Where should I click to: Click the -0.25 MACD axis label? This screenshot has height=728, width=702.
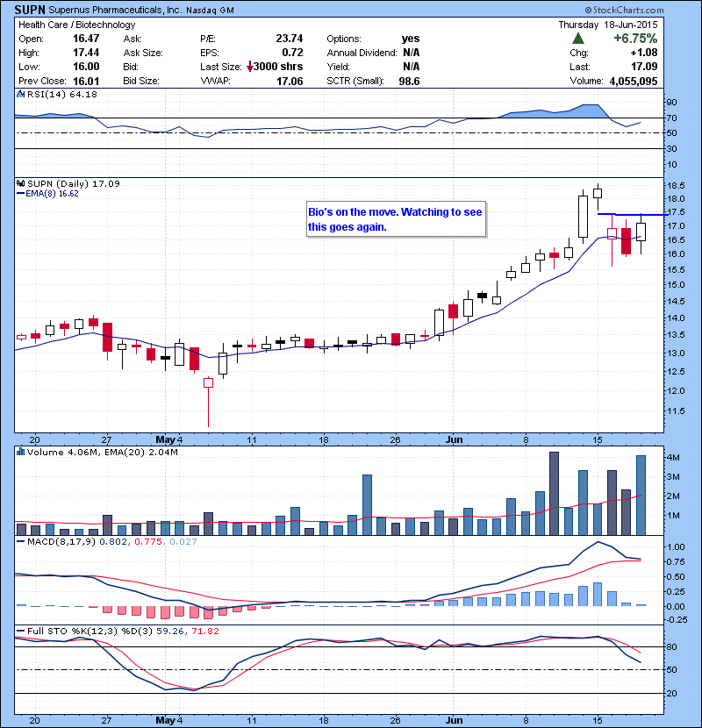676,620
